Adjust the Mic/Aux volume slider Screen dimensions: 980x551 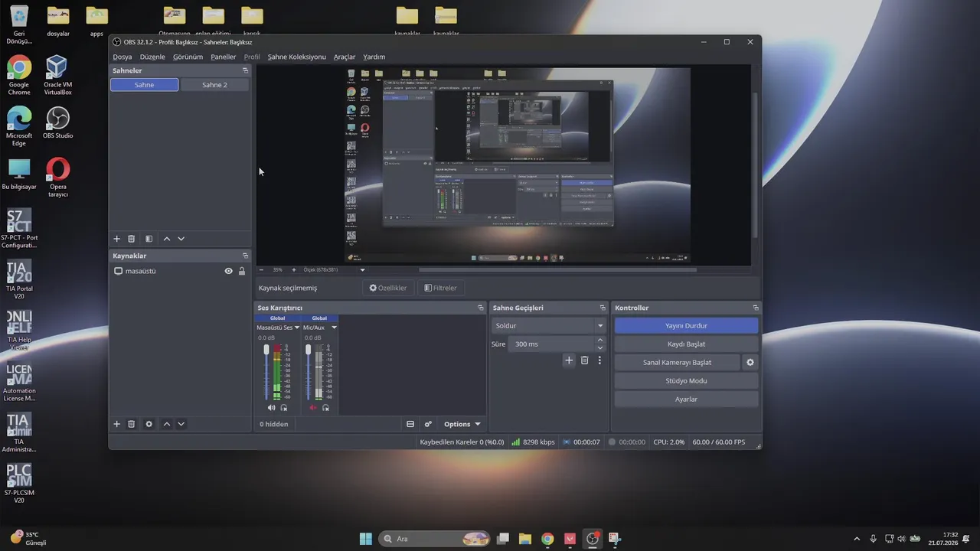[308, 372]
